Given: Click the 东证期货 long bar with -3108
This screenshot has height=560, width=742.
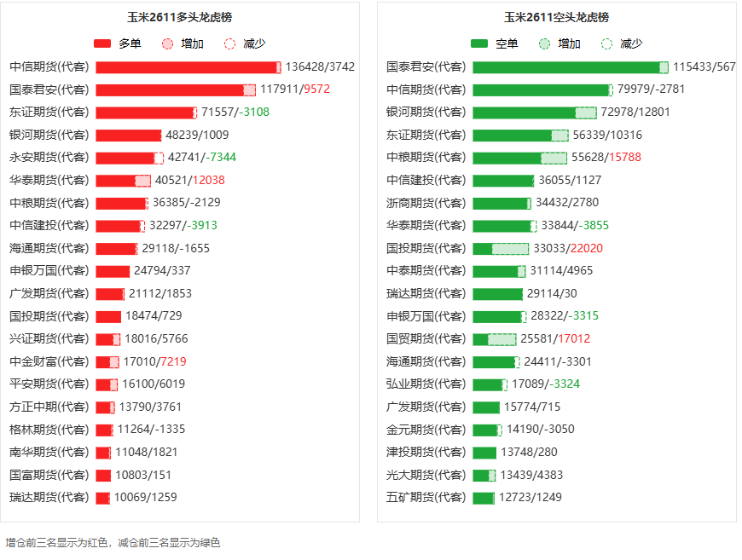Looking at the screenshot, I should 146,113.
